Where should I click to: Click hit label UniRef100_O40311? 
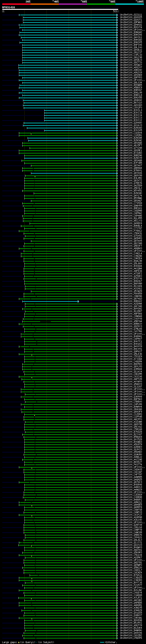click(131, 37)
